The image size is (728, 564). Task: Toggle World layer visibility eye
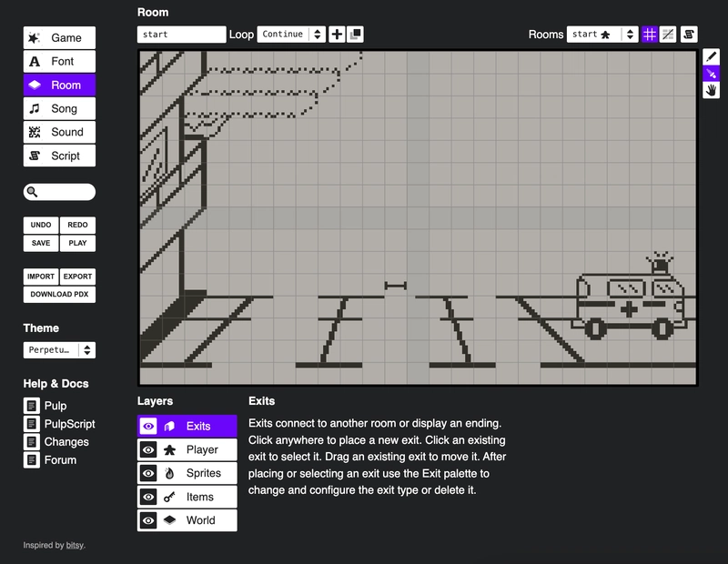pos(148,520)
